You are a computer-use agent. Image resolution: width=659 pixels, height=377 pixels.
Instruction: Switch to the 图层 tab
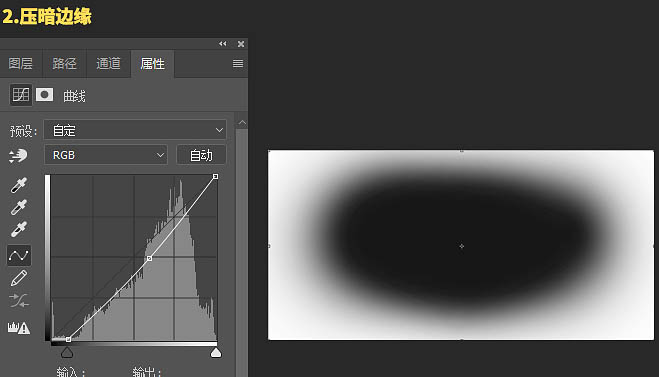pyautogui.click(x=20, y=63)
